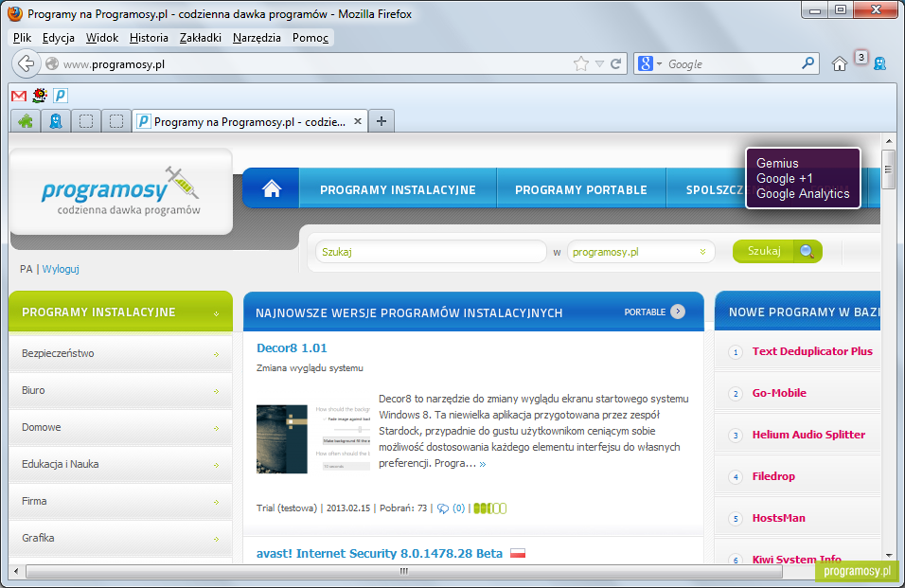
Task: Open the Narzędzia menu
Action: (x=257, y=38)
